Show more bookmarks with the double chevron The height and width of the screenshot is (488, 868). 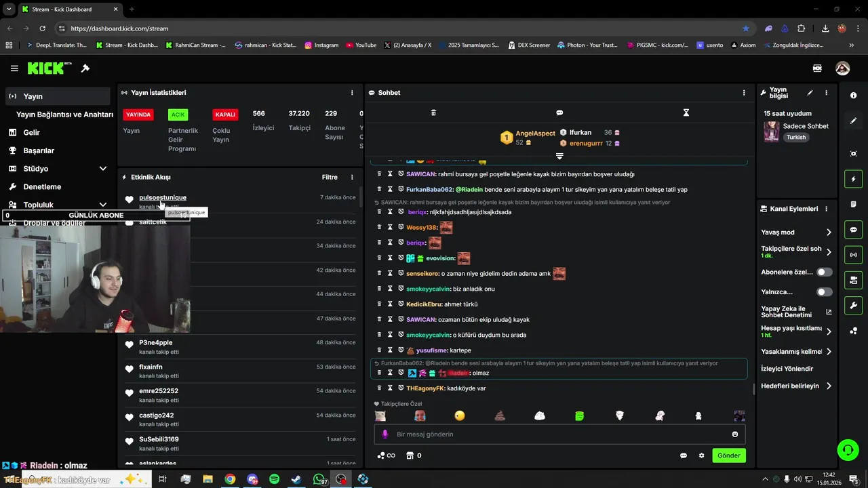[x=852, y=45]
